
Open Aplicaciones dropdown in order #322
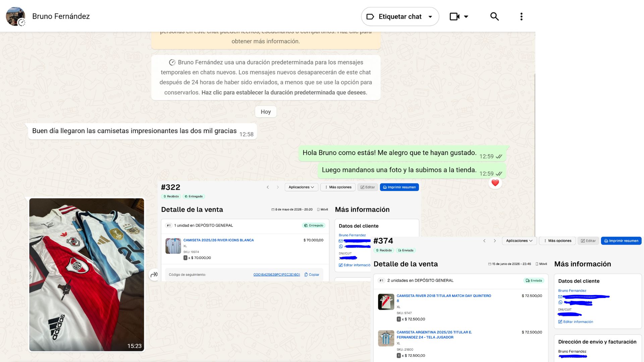coord(301,187)
